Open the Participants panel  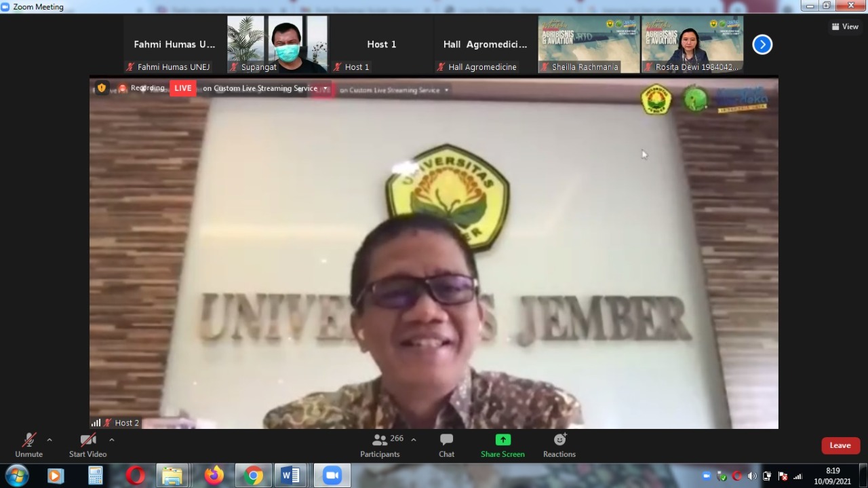coord(380,445)
